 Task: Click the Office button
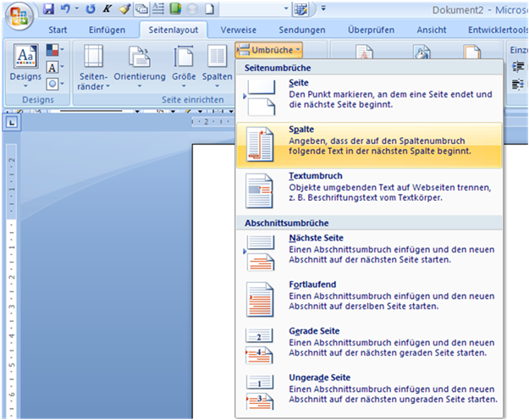click(19, 16)
